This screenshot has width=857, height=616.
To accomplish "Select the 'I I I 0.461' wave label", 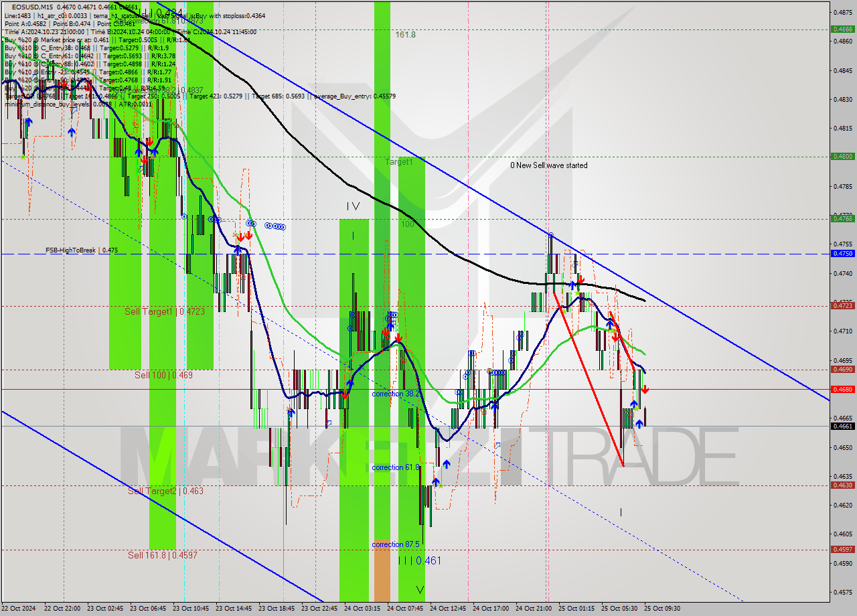I will pyautogui.click(x=419, y=560).
